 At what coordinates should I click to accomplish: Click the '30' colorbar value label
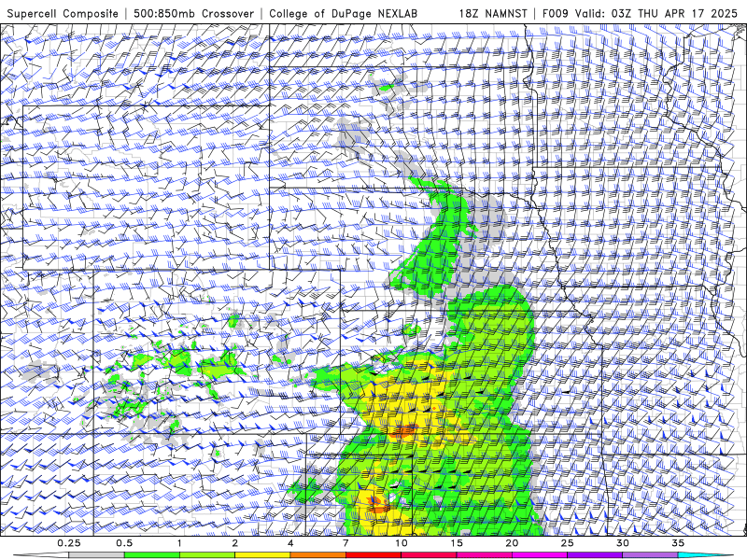[622, 543]
